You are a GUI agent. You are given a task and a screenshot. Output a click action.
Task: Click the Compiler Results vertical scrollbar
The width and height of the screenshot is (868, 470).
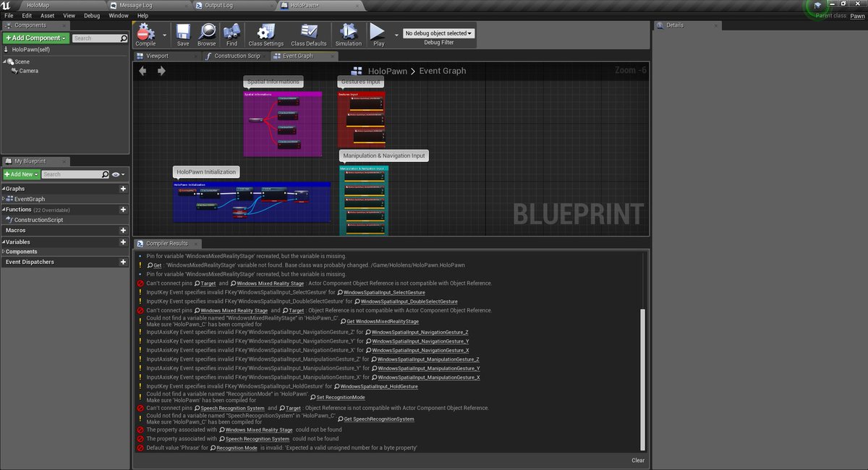pyautogui.click(x=642, y=379)
